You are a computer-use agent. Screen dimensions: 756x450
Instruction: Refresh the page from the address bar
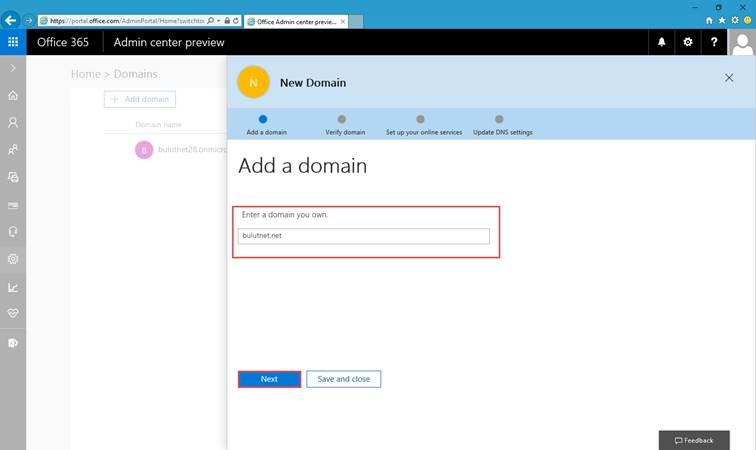click(236, 21)
